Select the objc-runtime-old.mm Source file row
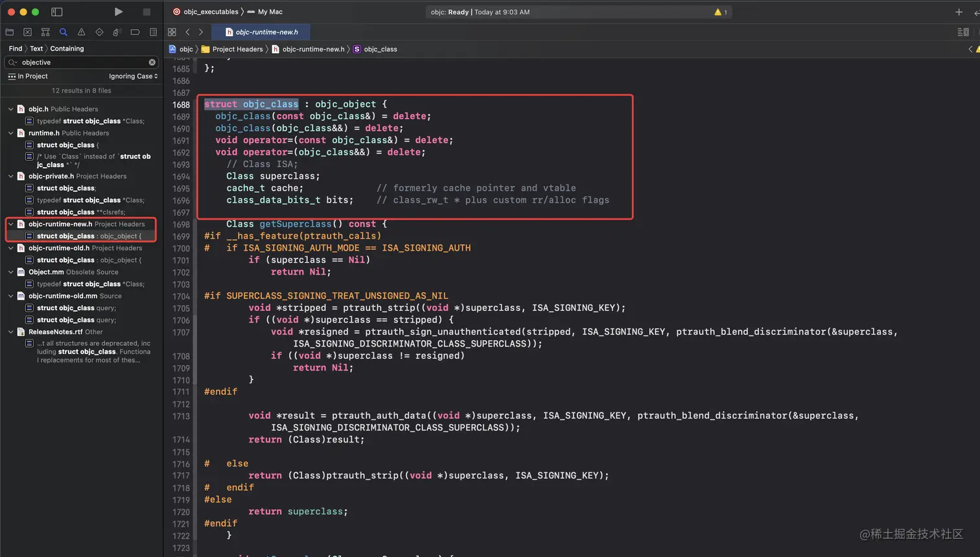The height and width of the screenshot is (557, 980). coord(82,296)
